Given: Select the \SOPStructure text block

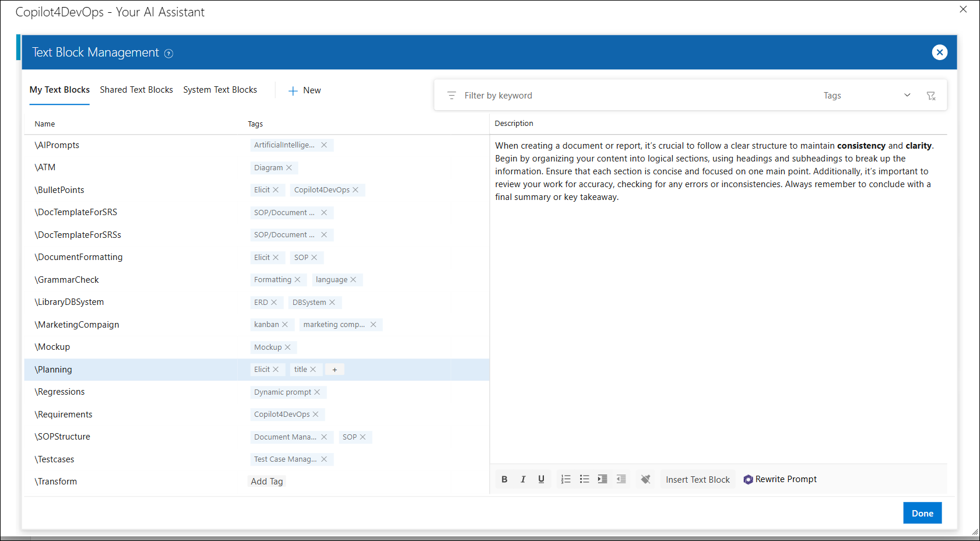Looking at the screenshot, I should pyautogui.click(x=62, y=437).
